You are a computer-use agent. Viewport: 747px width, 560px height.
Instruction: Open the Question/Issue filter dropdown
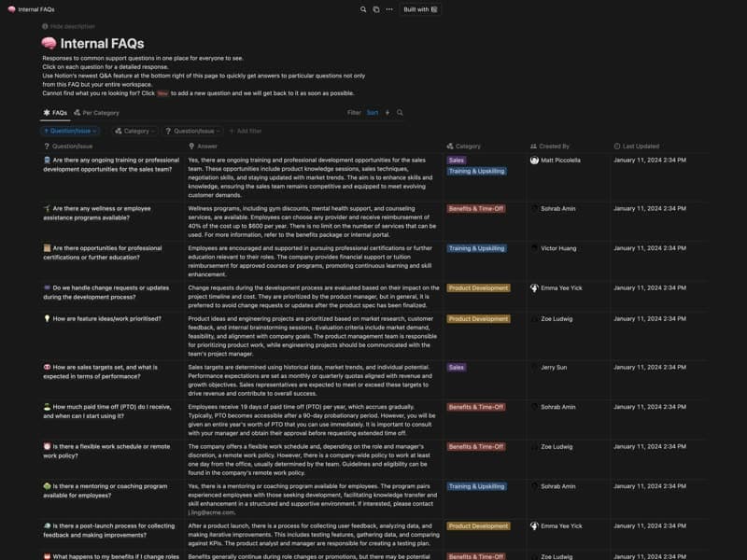point(192,131)
